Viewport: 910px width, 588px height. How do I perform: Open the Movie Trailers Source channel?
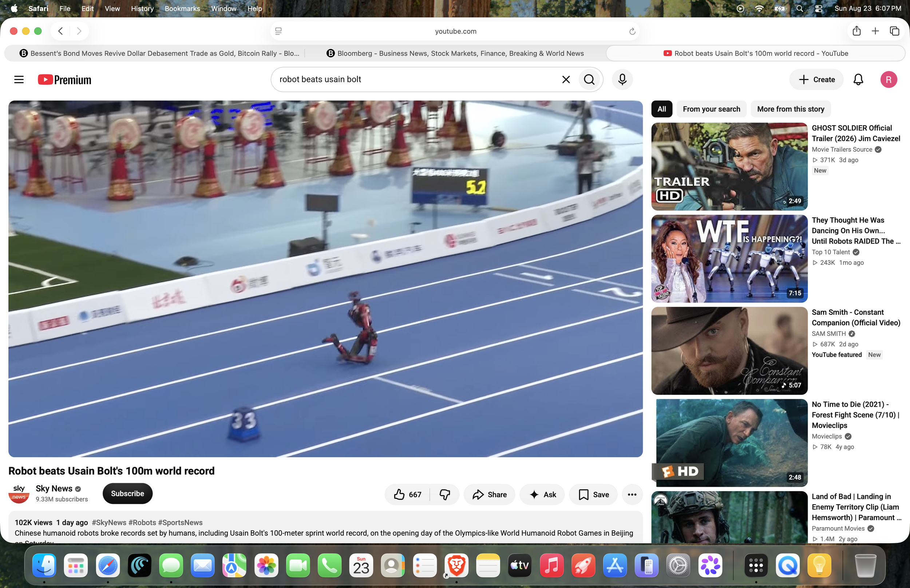coord(842,150)
